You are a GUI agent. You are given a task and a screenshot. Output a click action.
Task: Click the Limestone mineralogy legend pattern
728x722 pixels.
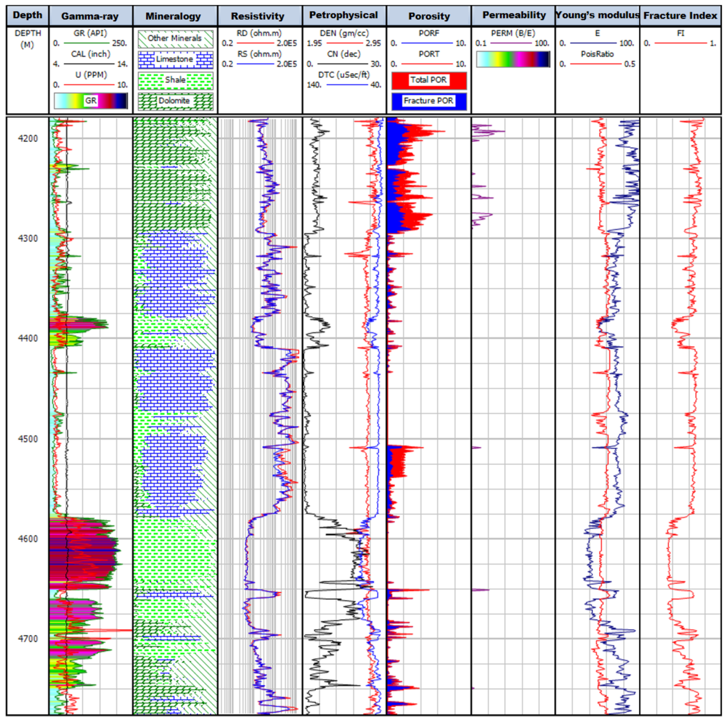pos(175,60)
